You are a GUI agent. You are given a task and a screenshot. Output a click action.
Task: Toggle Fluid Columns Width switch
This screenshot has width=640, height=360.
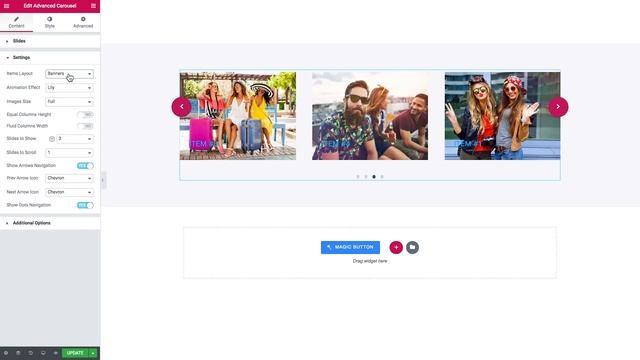tap(85, 126)
